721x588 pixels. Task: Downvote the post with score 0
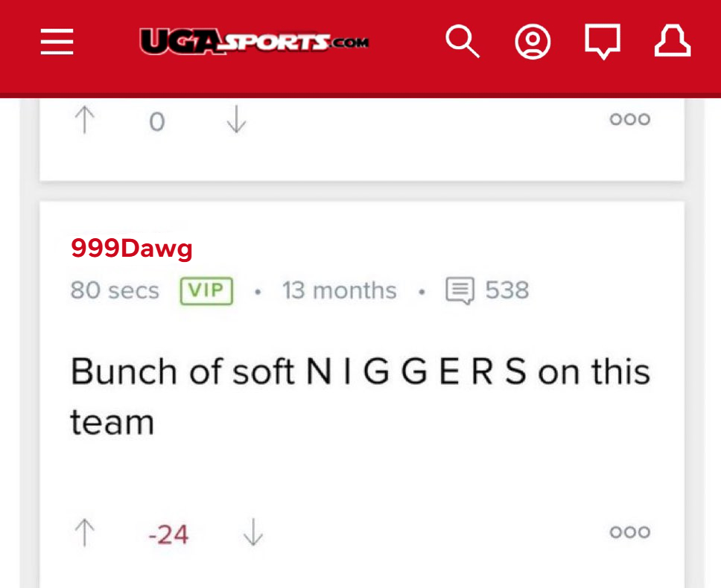pos(236,119)
